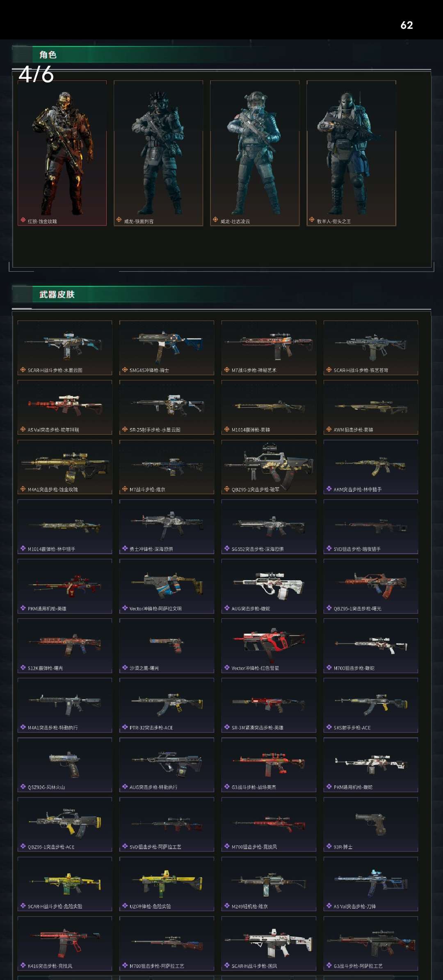Viewport: 443px width, 980px height.
Task: Click the purple rarity icon beside QSZ92G-风林火山
Action: point(23,787)
